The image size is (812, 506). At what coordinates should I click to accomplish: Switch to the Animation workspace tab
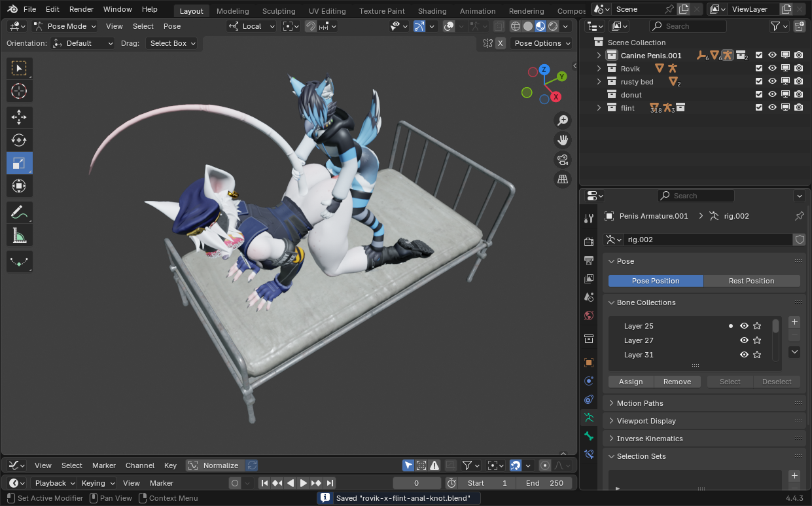[478, 11]
